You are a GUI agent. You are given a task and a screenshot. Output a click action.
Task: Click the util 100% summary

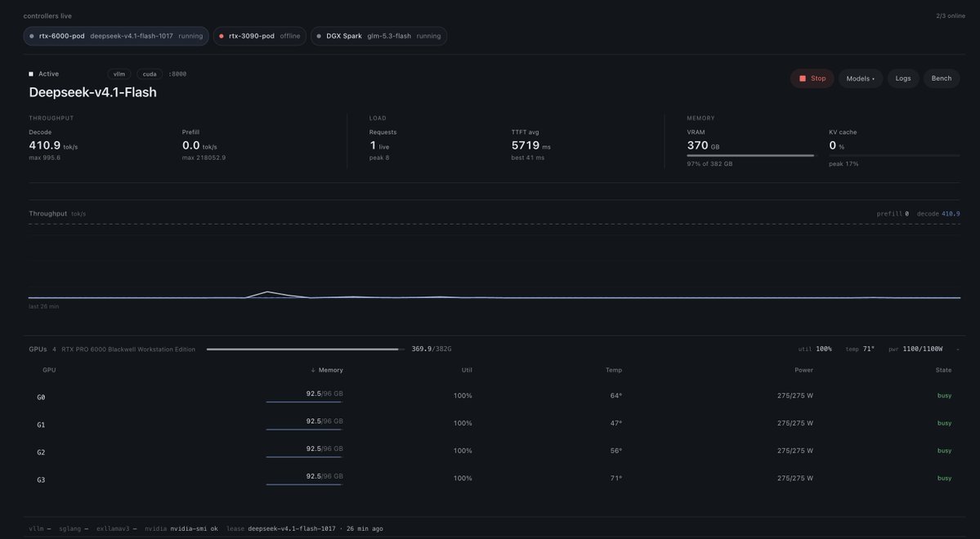click(815, 350)
